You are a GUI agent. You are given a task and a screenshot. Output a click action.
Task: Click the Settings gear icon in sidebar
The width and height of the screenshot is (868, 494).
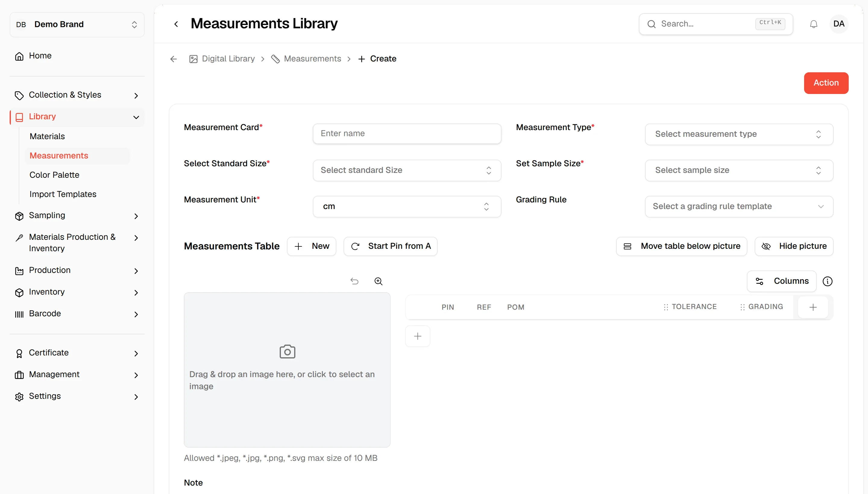(x=19, y=396)
